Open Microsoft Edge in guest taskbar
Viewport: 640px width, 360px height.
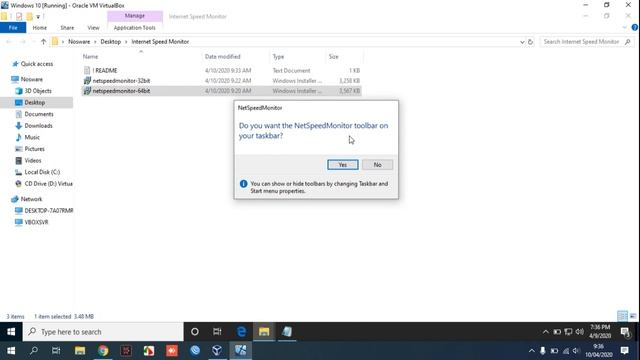pyautogui.click(x=241, y=332)
